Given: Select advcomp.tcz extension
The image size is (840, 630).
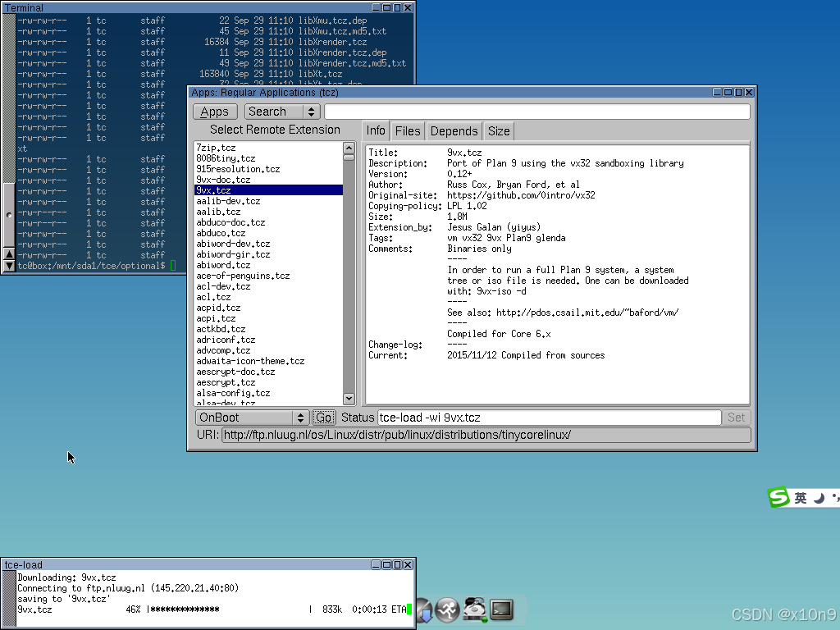Looking at the screenshot, I should [x=268, y=351].
